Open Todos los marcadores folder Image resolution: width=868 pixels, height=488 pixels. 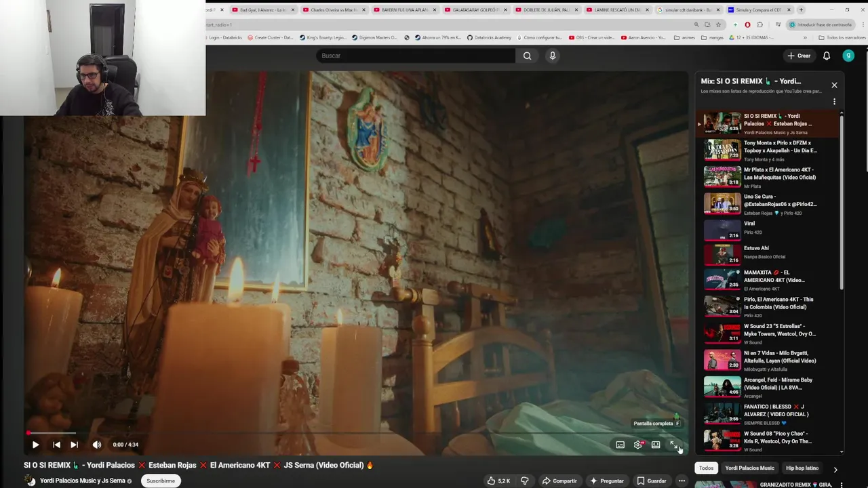click(842, 37)
